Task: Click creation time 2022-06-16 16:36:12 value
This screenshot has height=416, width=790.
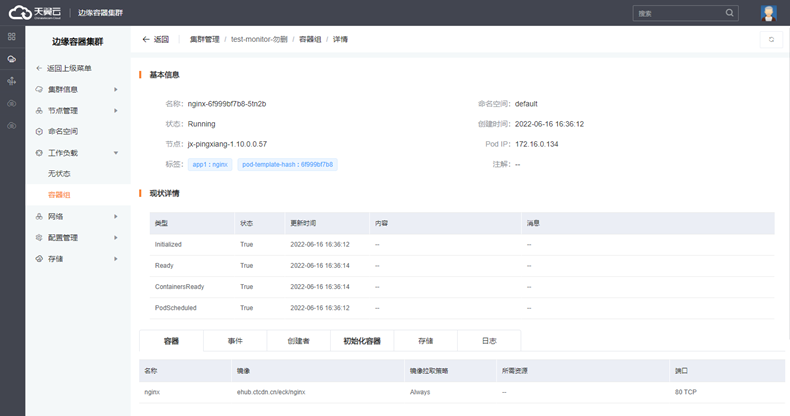Action: tap(549, 124)
